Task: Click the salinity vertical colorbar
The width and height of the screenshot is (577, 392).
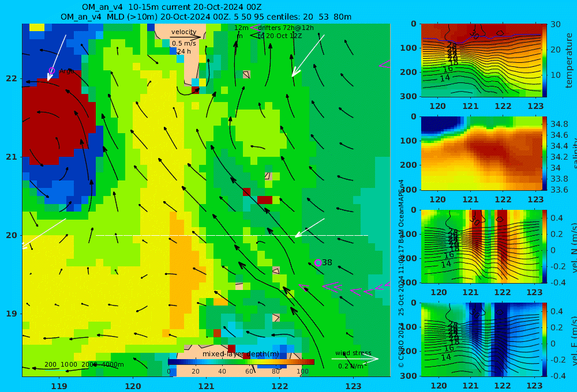Action: point(545,153)
